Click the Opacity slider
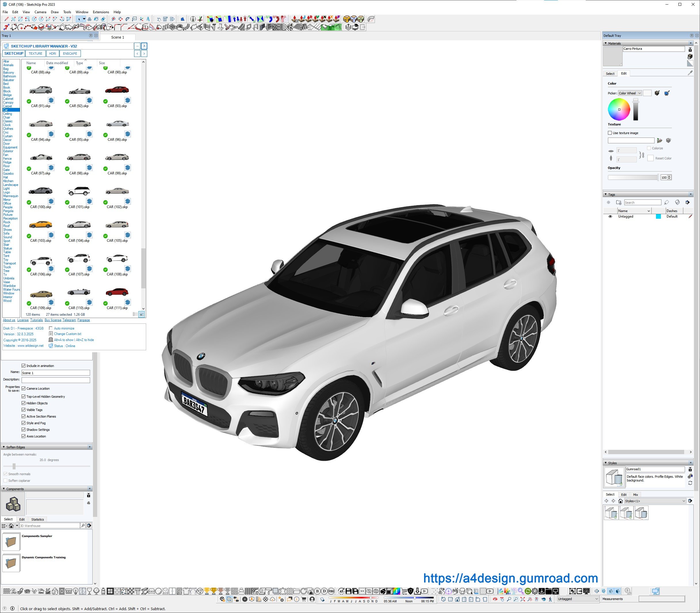Image resolution: width=700 pixels, height=613 pixels. 633,177
